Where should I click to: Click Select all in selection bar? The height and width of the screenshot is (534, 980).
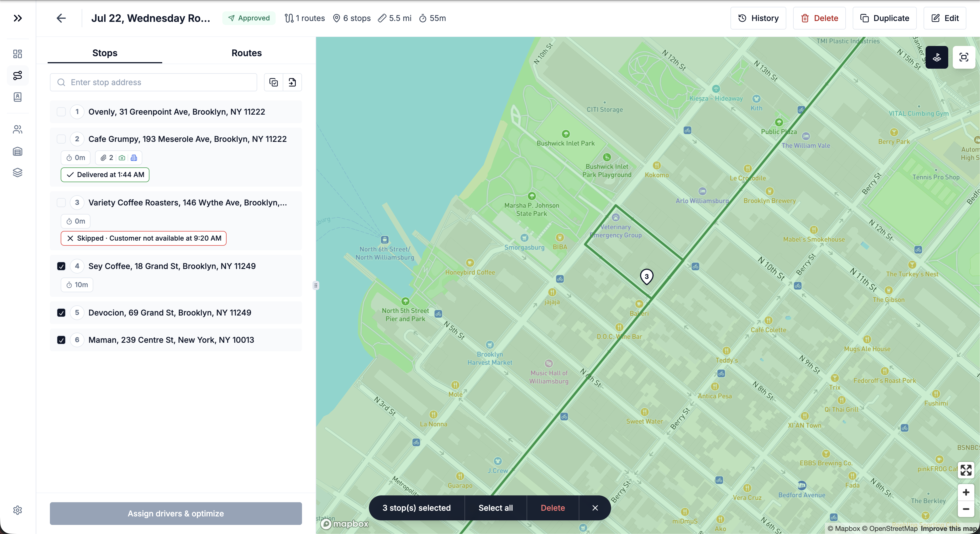pyautogui.click(x=495, y=508)
